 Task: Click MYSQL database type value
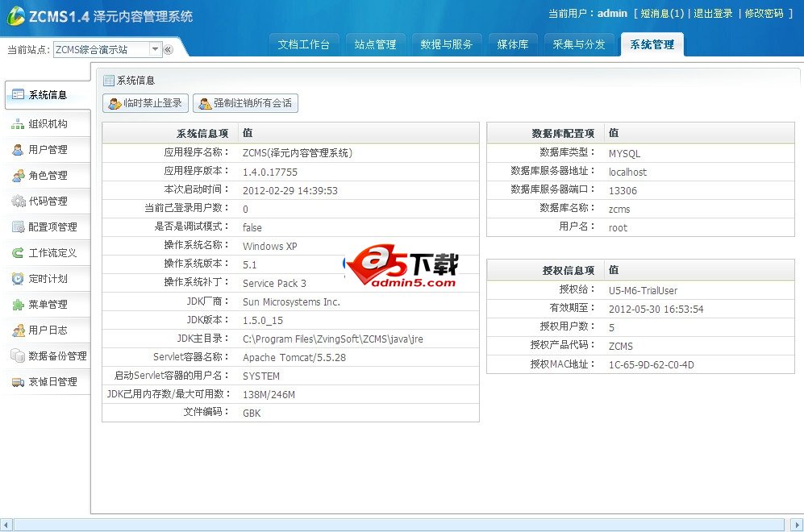point(624,154)
